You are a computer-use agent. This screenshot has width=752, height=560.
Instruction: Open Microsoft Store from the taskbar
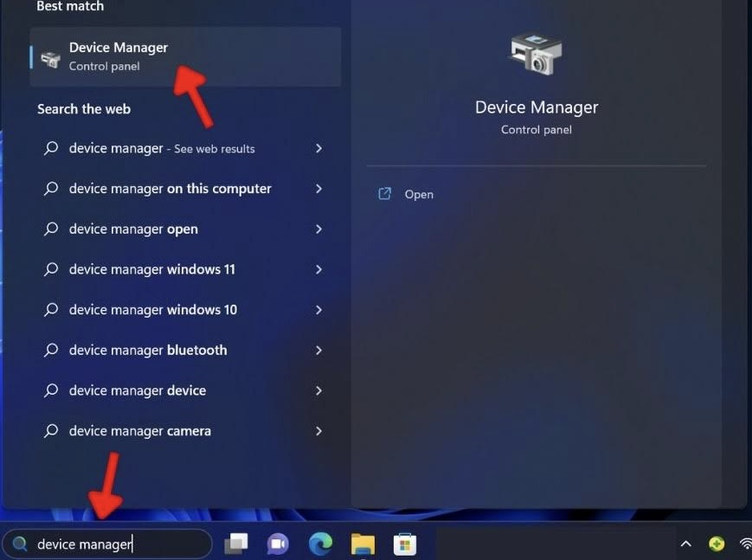(x=404, y=544)
